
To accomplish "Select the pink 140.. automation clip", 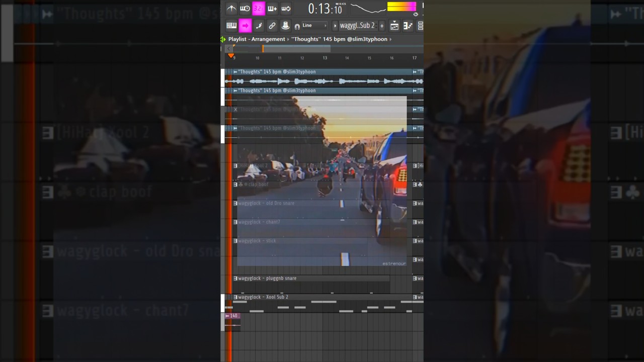I will click(232, 316).
